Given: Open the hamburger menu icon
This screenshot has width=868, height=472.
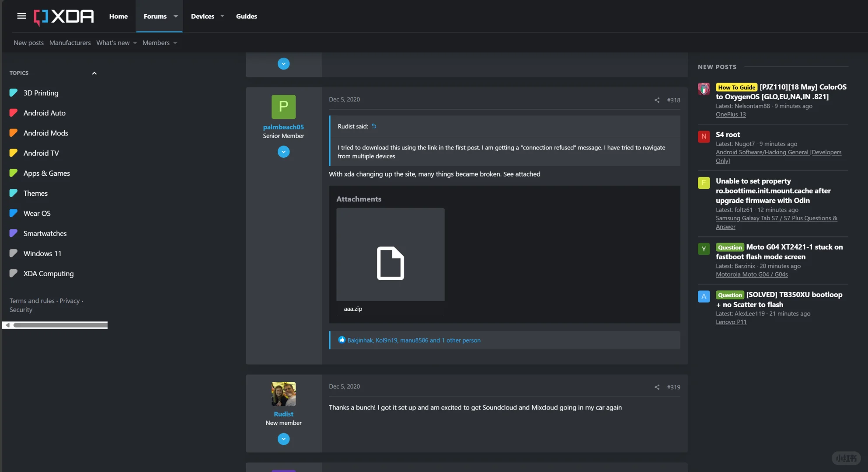Looking at the screenshot, I should coord(21,16).
